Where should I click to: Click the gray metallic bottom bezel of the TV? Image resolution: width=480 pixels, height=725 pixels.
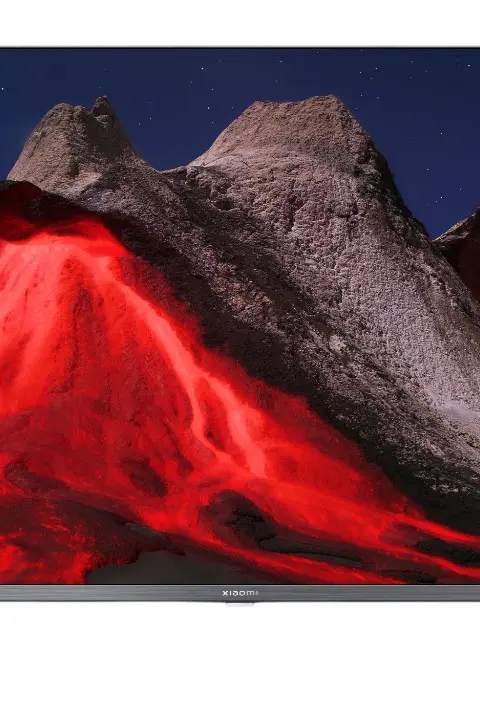pyautogui.click(x=240, y=593)
